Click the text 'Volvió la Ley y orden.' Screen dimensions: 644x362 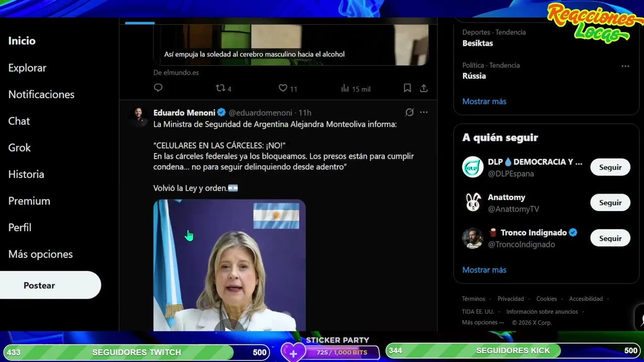click(190, 188)
